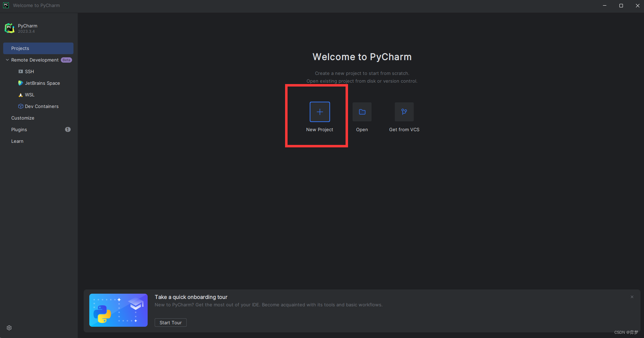The image size is (644, 338).
Task: Maximize the PyCharm welcome window
Action: point(621,6)
